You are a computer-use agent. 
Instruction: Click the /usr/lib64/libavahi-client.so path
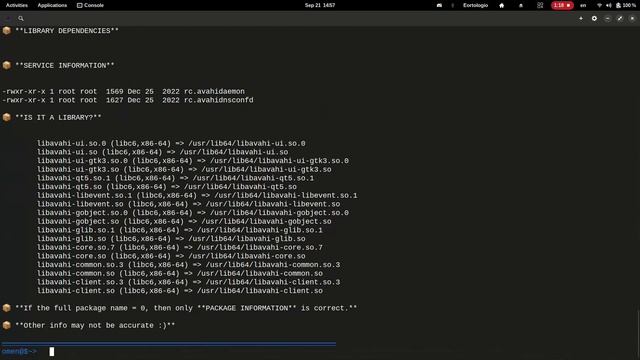[260, 291]
